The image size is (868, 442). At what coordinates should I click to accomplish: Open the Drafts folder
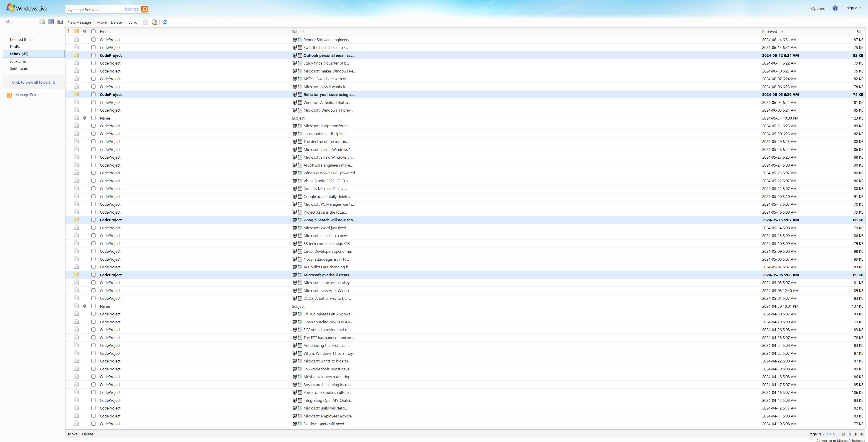tap(15, 46)
